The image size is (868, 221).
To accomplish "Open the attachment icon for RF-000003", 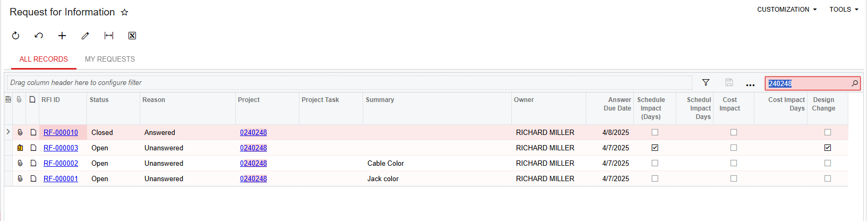I will pyautogui.click(x=20, y=148).
